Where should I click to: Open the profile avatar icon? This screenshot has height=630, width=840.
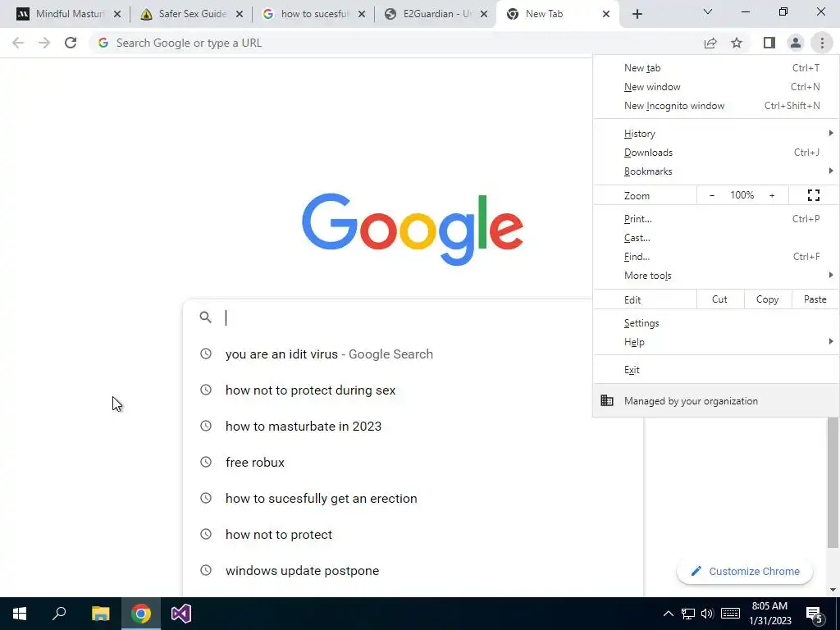click(796, 43)
